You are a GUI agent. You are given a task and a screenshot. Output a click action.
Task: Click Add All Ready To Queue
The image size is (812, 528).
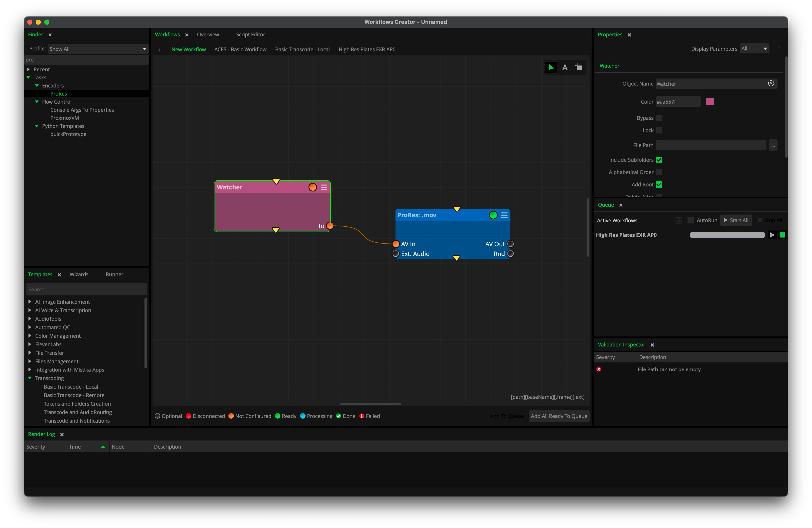click(559, 416)
